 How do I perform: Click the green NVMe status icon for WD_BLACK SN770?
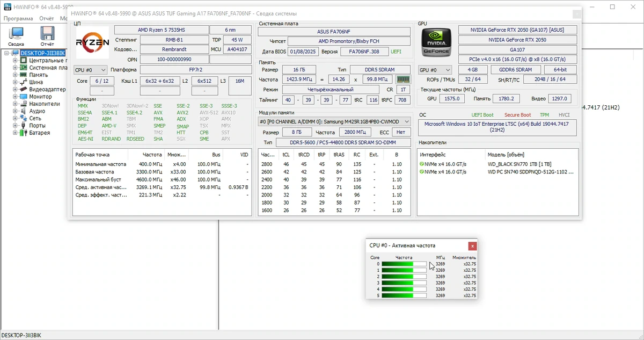pos(422,164)
